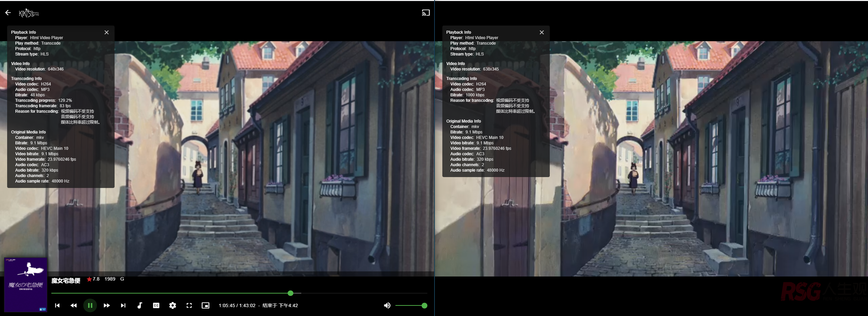Screen dimensions: 868x316
Task: Click the Kiki's logo at top
Action: coord(29,13)
